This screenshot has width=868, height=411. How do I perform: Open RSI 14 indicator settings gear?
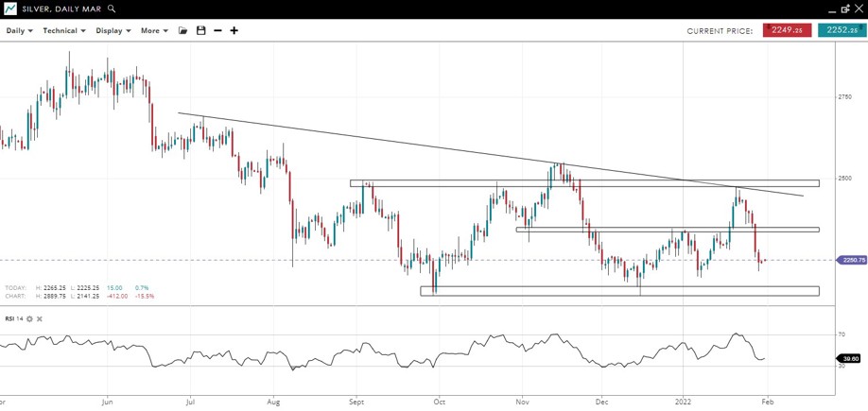pyautogui.click(x=29, y=319)
